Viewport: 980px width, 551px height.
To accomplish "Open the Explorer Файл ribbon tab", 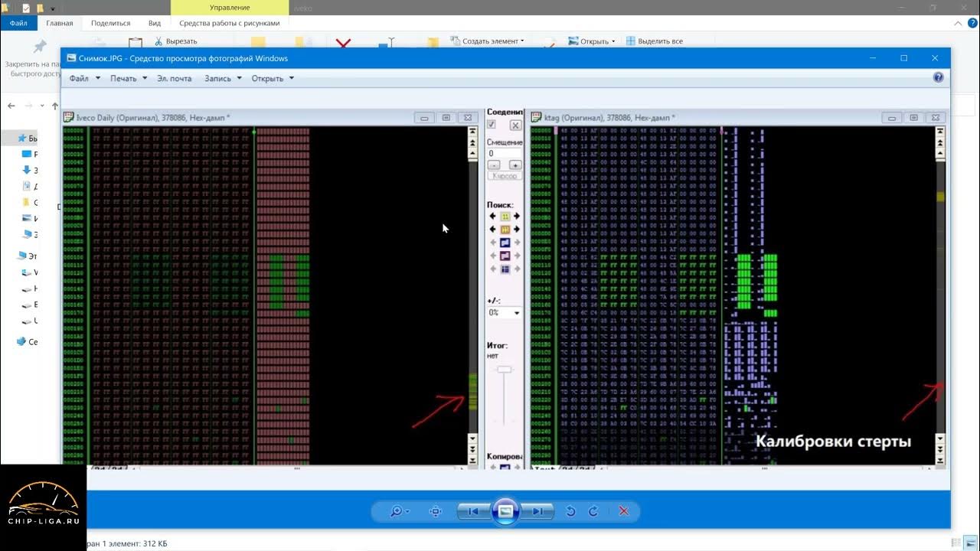I will point(18,23).
